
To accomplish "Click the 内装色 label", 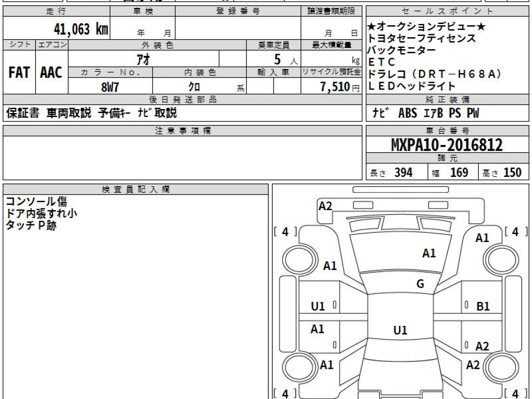I will (x=199, y=72).
